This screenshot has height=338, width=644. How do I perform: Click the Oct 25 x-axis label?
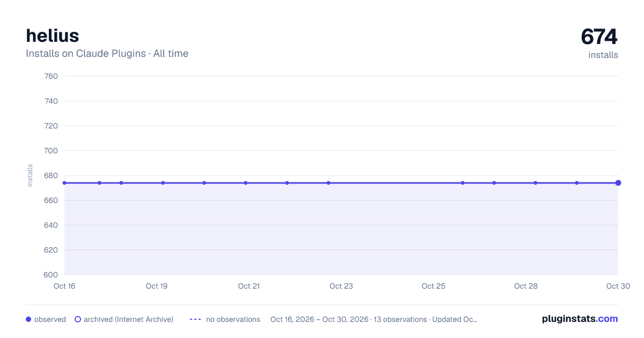(x=434, y=286)
